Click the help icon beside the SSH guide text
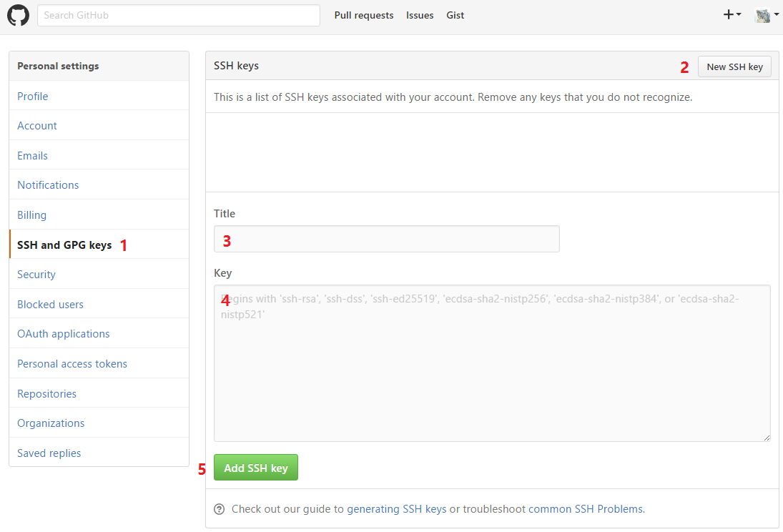The height and width of the screenshot is (532, 783). (219, 508)
